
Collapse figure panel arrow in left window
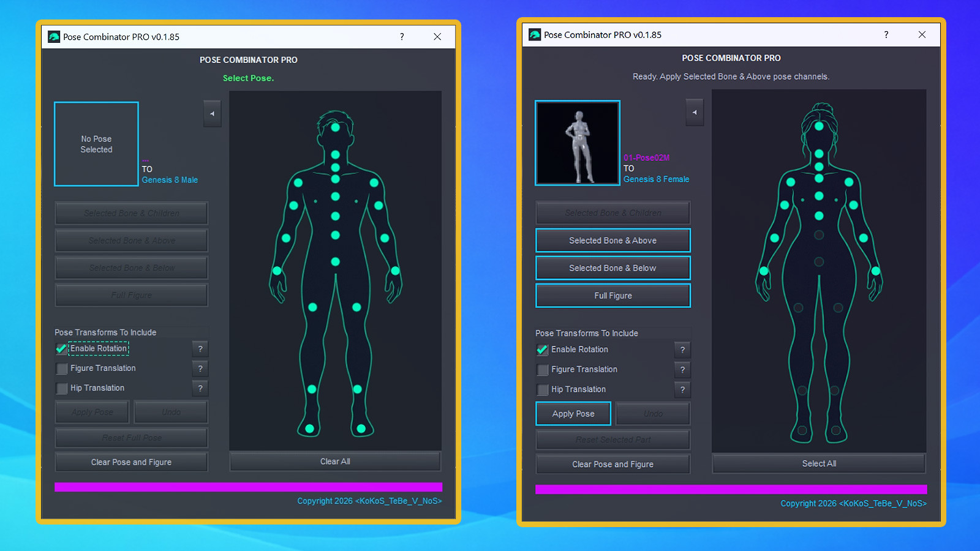click(212, 114)
